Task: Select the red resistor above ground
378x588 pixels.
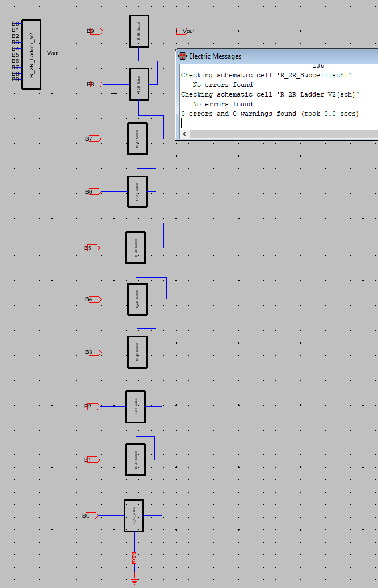Action: tap(134, 558)
